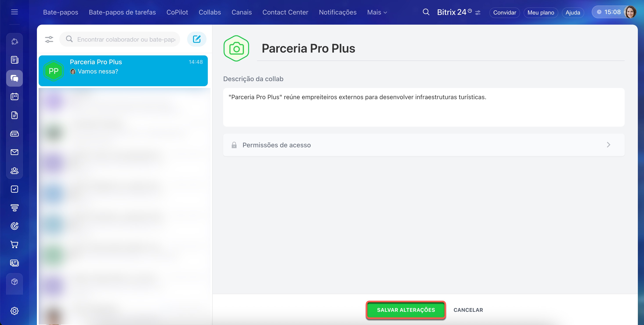The width and height of the screenshot is (644, 325).
Task: Open the Calendar sidebar icon
Action: point(14,97)
